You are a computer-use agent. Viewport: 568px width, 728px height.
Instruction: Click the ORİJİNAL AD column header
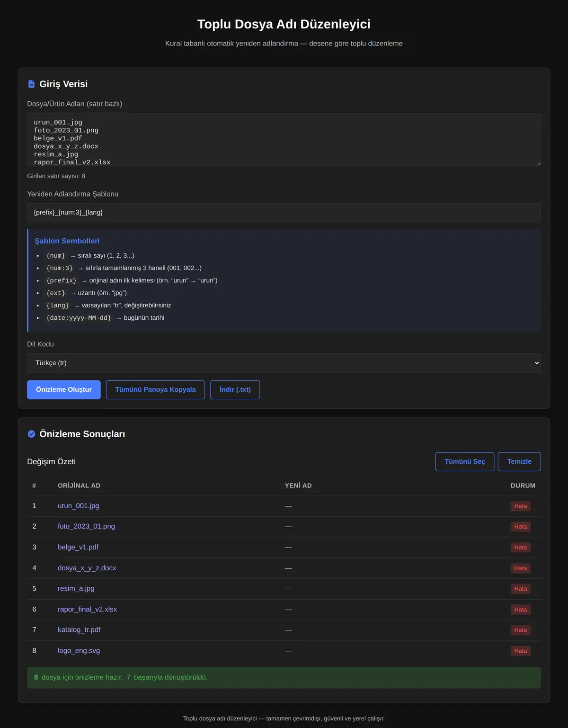(79, 485)
